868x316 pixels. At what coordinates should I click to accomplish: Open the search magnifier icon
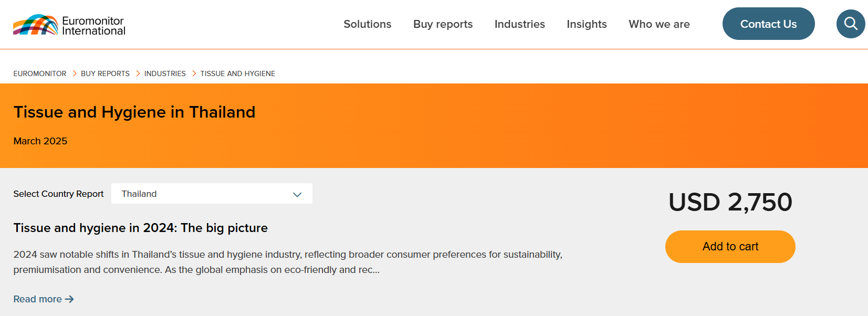pos(851,24)
